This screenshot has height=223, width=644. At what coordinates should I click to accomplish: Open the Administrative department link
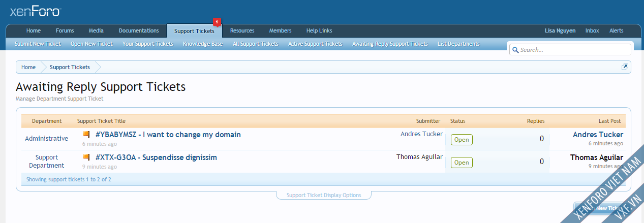(47, 139)
